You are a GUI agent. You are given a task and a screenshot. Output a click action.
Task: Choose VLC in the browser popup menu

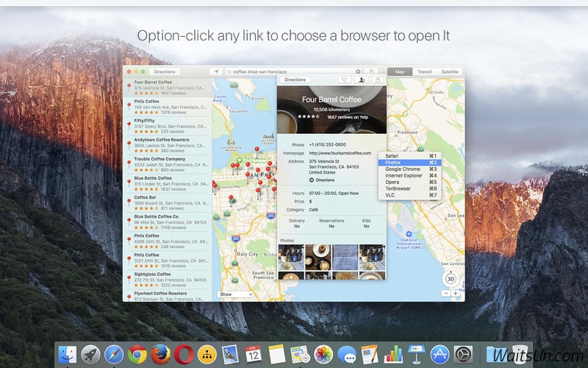click(x=410, y=195)
